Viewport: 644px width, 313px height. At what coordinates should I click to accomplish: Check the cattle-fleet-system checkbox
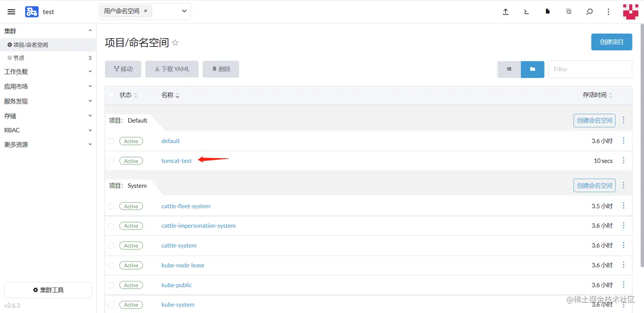111,206
